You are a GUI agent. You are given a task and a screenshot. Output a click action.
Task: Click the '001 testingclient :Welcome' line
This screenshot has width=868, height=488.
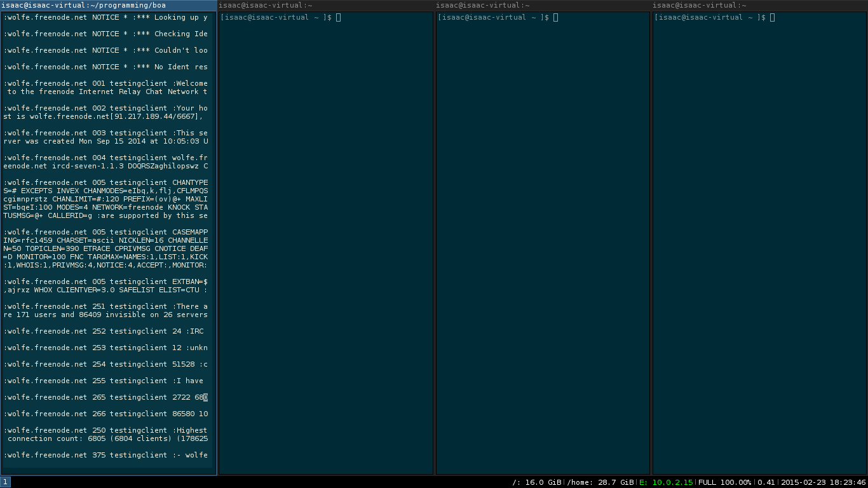tap(105, 83)
